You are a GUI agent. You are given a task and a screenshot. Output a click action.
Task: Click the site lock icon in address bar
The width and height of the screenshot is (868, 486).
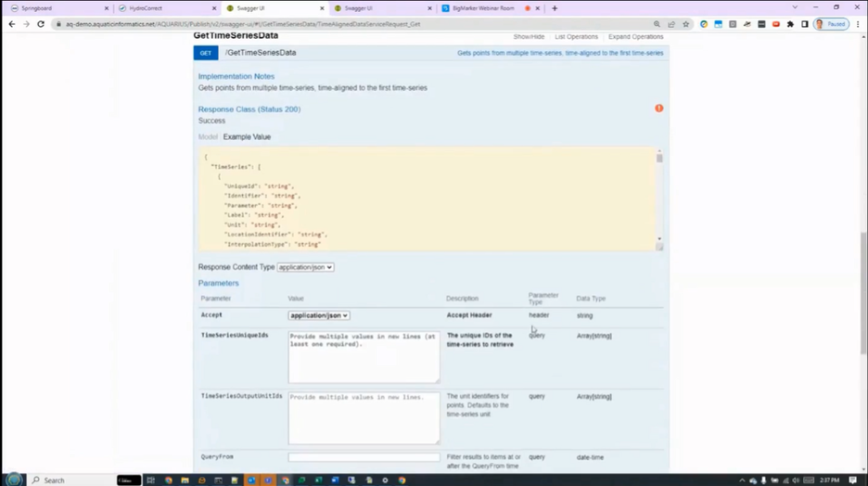[58, 24]
